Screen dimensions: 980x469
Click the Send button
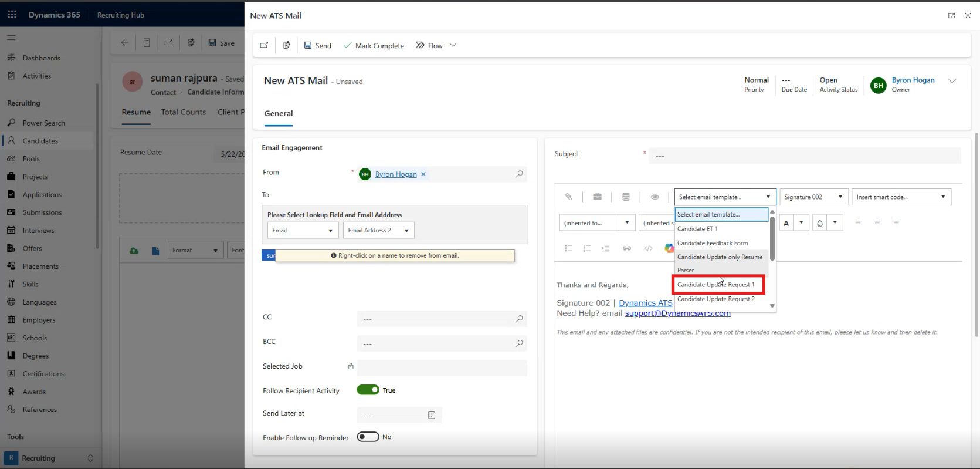pos(317,45)
